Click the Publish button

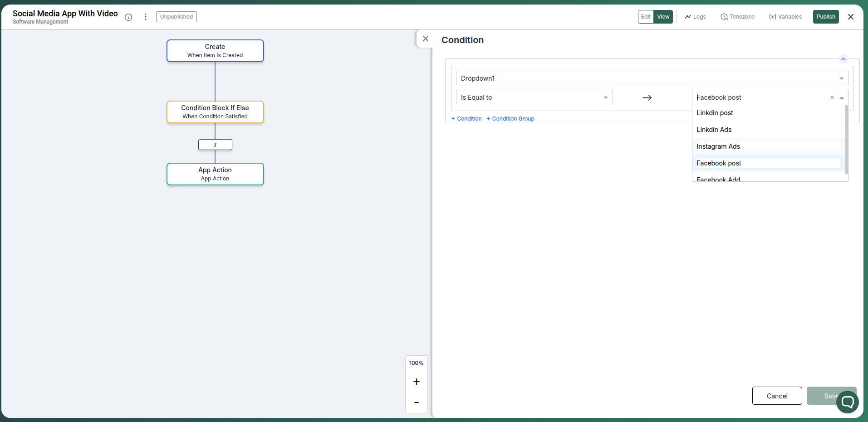[x=826, y=17]
